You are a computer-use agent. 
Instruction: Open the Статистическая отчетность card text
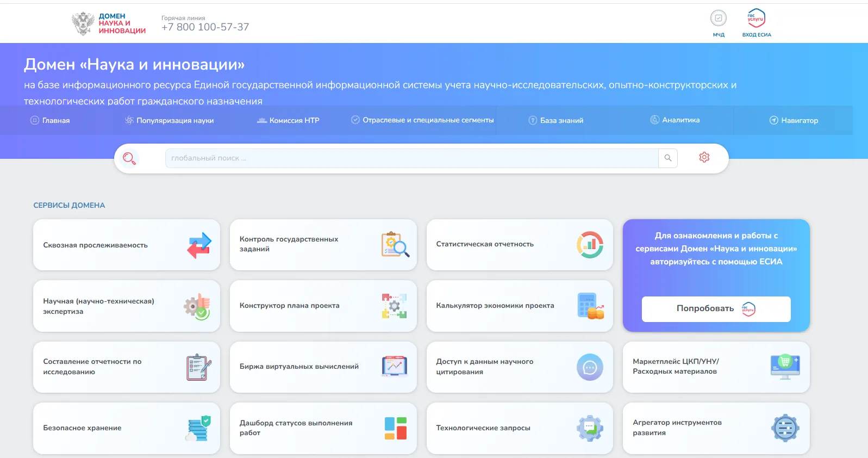(x=485, y=244)
